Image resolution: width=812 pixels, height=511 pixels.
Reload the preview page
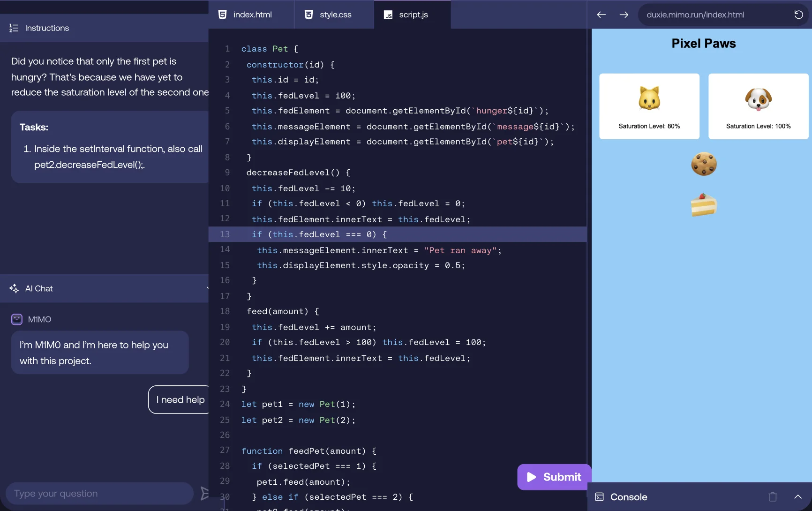798,15
